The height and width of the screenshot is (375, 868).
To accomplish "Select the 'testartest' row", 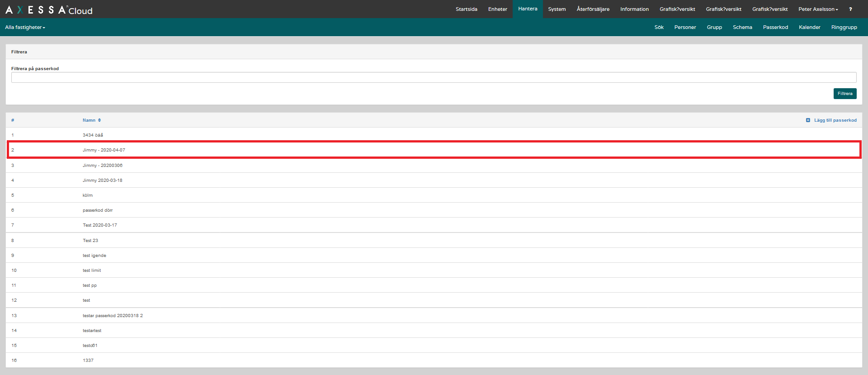I will click(x=434, y=330).
